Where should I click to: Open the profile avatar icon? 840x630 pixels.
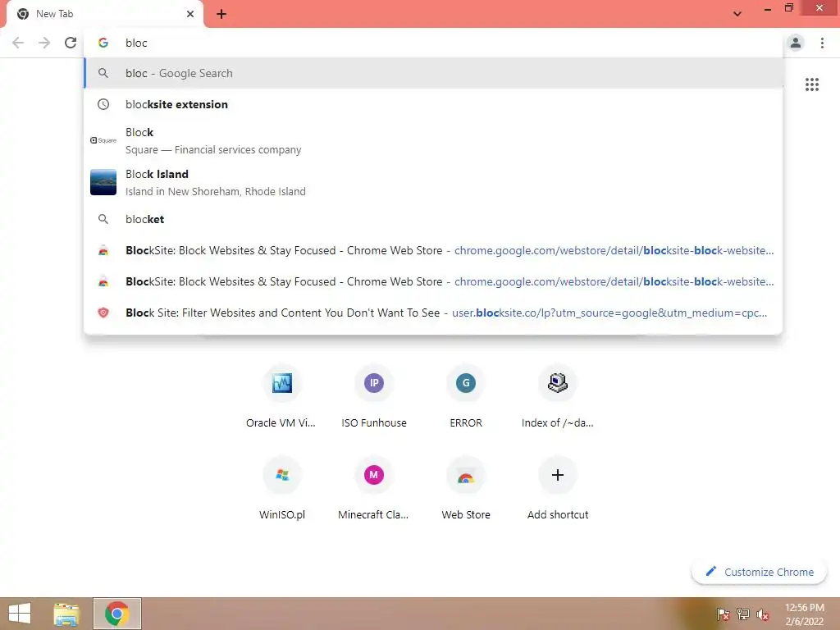click(x=796, y=43)
